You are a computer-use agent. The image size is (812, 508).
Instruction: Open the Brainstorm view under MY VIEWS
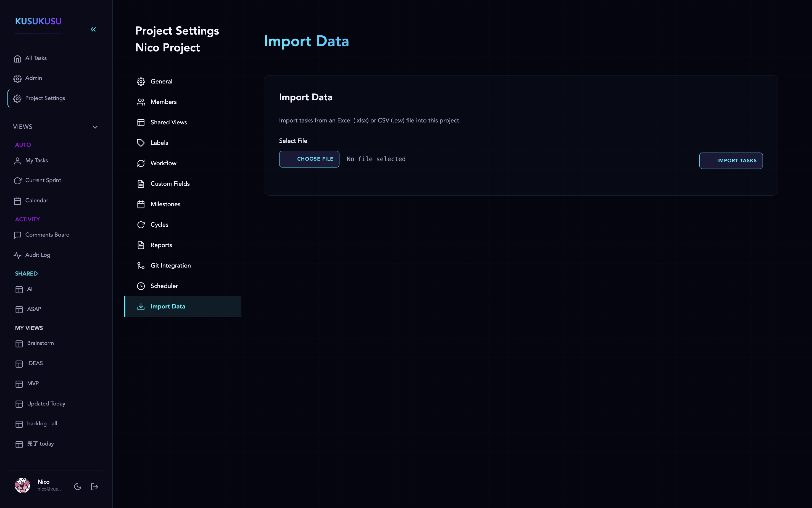pyautogui.click(x=40, y=343)
